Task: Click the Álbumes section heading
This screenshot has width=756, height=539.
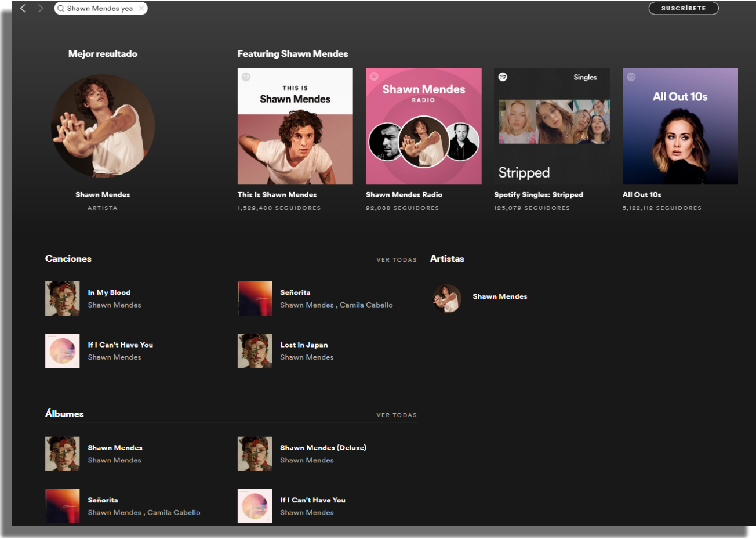Action: coord(64,414)
